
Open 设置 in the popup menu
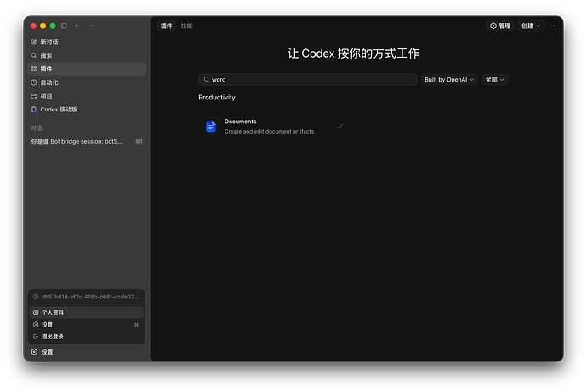(x=87, y=325)
